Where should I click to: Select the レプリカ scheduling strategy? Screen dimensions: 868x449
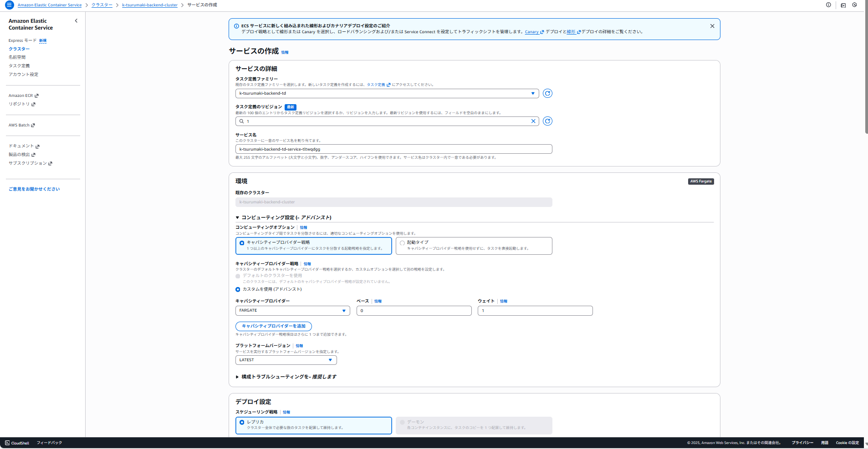pos(314,425)
